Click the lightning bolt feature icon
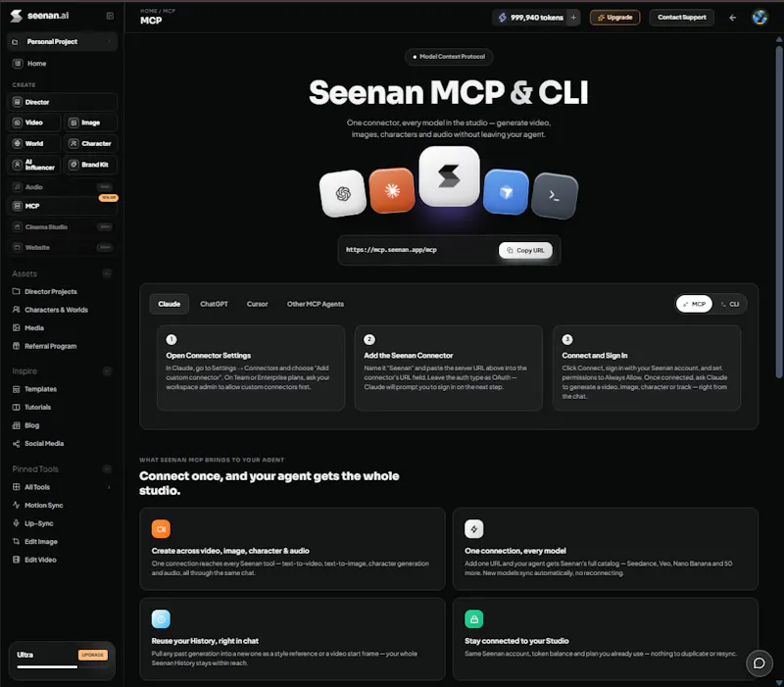This screenshot has width=784, height=687. point(474,529)
